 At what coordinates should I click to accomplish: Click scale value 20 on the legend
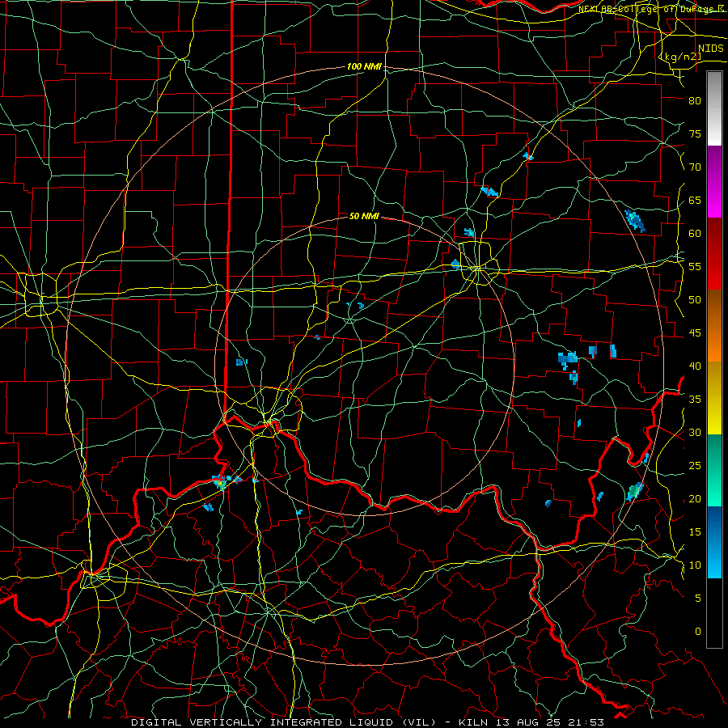coord(695,499)
